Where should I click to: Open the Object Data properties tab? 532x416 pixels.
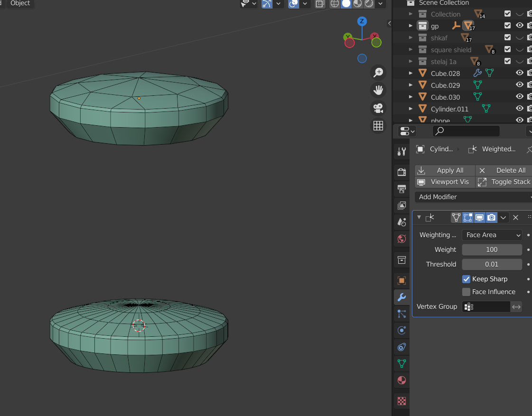tap(401, 364)
